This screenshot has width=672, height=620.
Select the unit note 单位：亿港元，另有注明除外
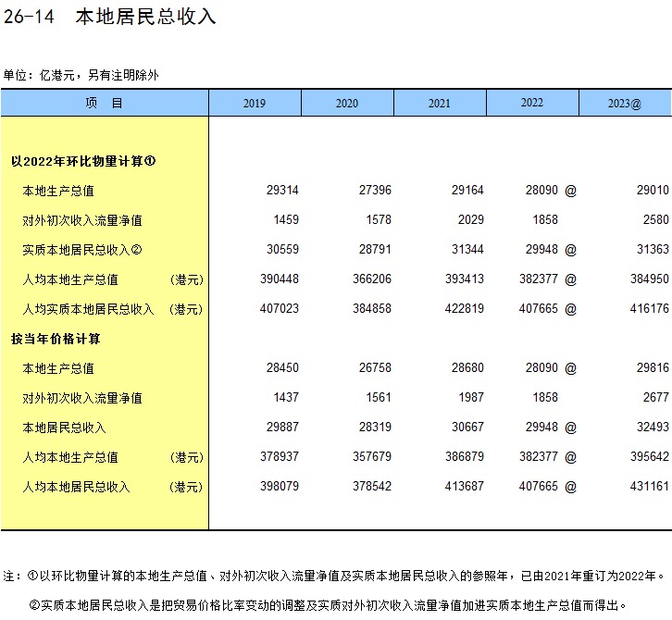tap(81, 75)
